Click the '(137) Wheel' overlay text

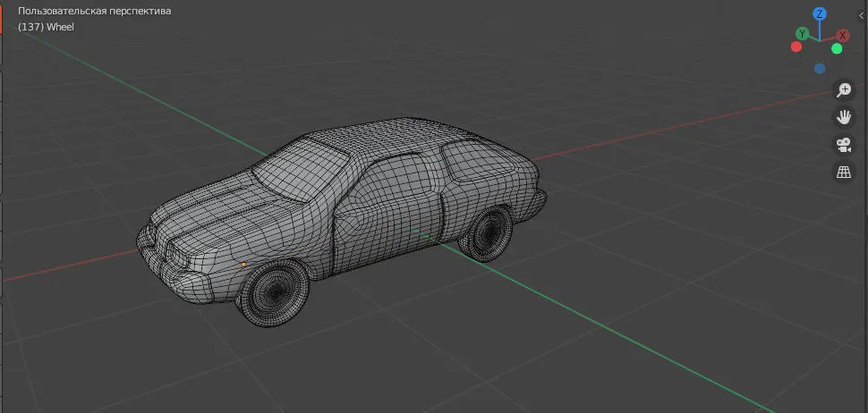click(46, 27)
